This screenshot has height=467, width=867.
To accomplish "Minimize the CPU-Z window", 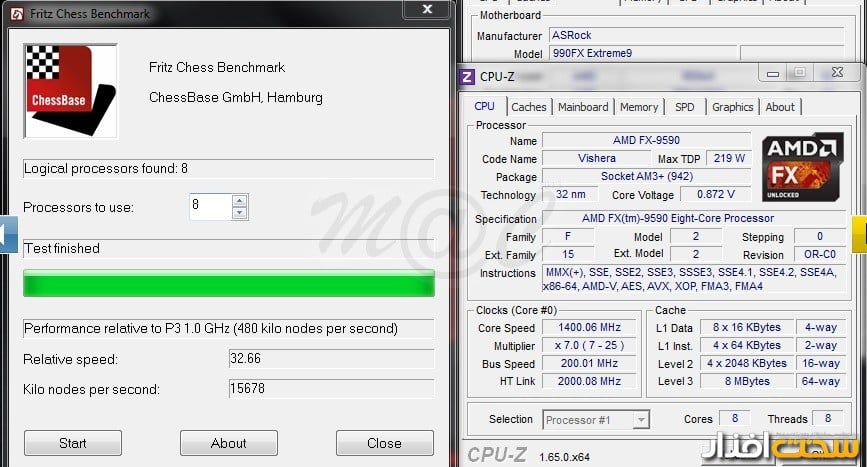I will coord(773,74).
